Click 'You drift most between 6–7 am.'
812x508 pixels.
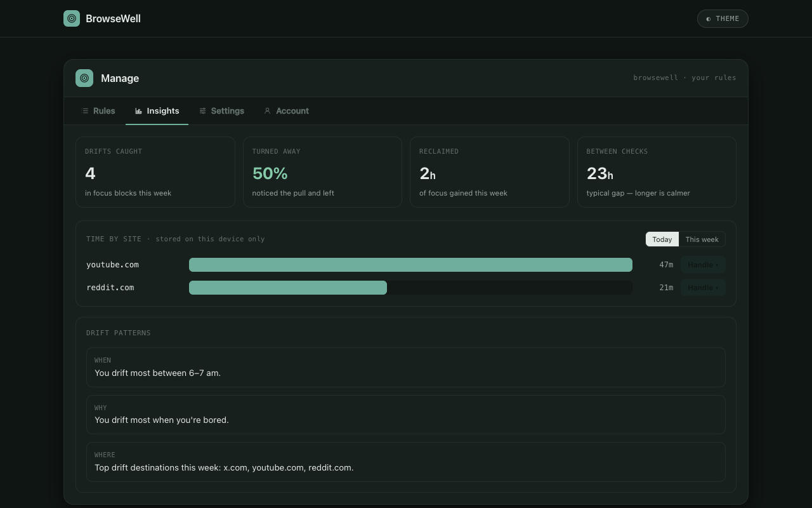[158, 373]
